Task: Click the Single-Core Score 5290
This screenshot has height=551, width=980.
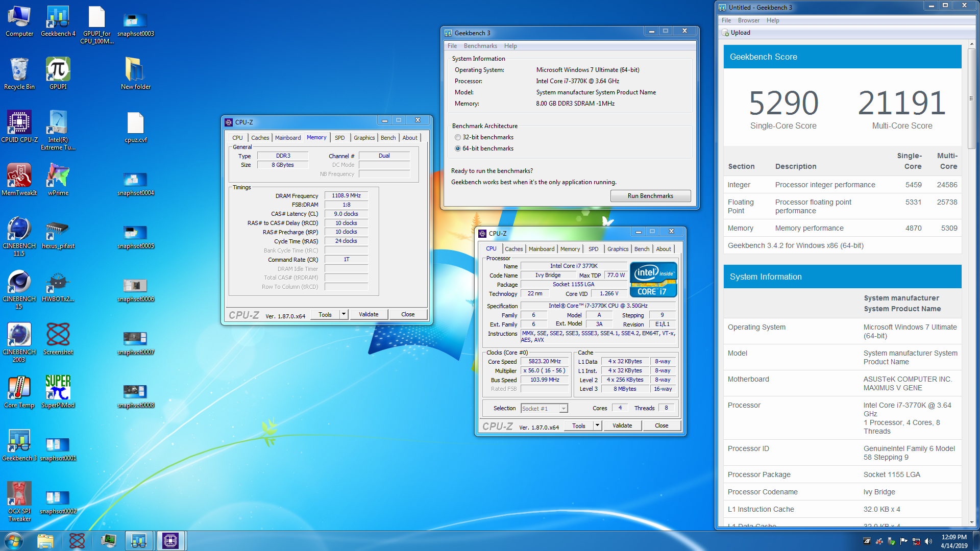Action: [x=783, y=103]
